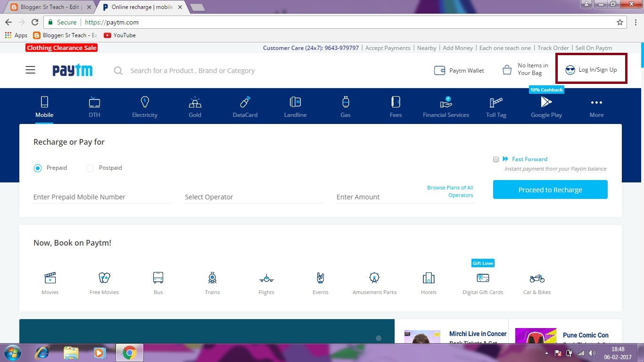Open the DTH recharge category
This screenshot has width=644, height=362.
point(94,106)
